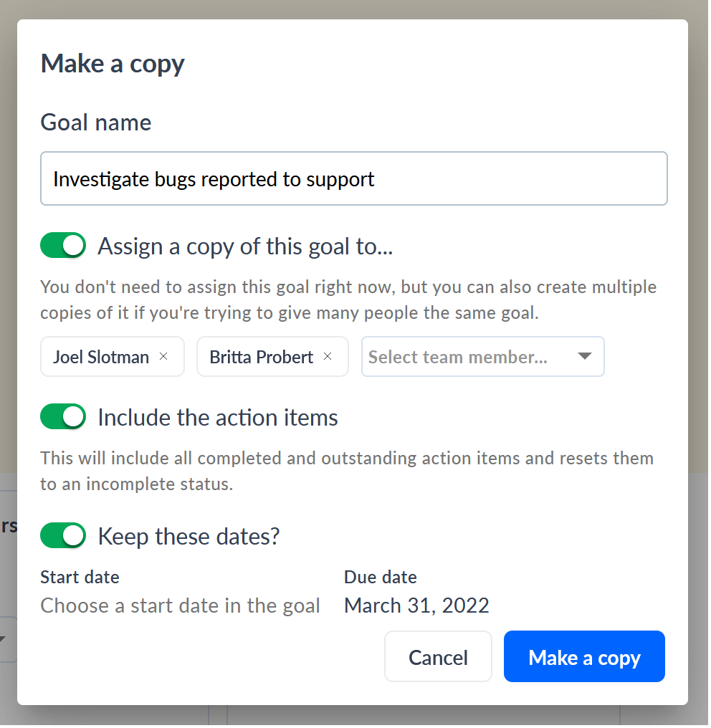The height and width of the screenshot is (728, 711).
Task: Toggle off "Keep these dates?"
Action: tap(63, 535)
